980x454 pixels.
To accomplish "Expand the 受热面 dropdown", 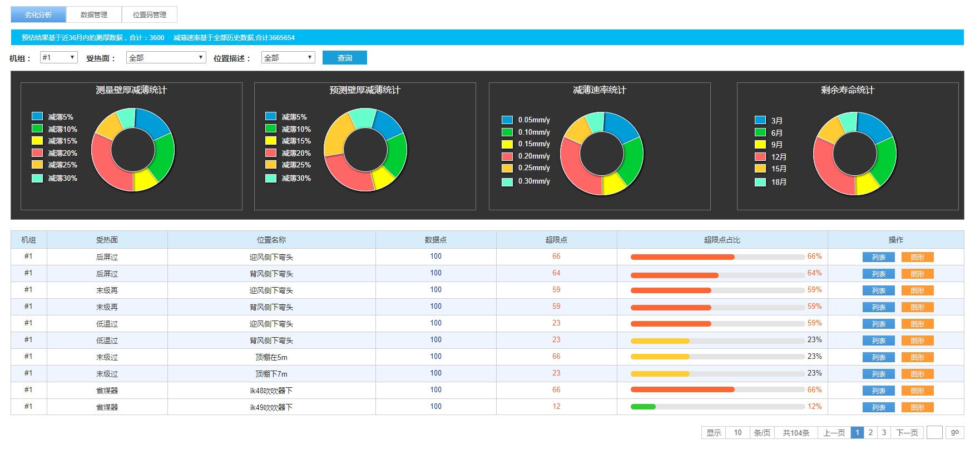I will point(166,57).
